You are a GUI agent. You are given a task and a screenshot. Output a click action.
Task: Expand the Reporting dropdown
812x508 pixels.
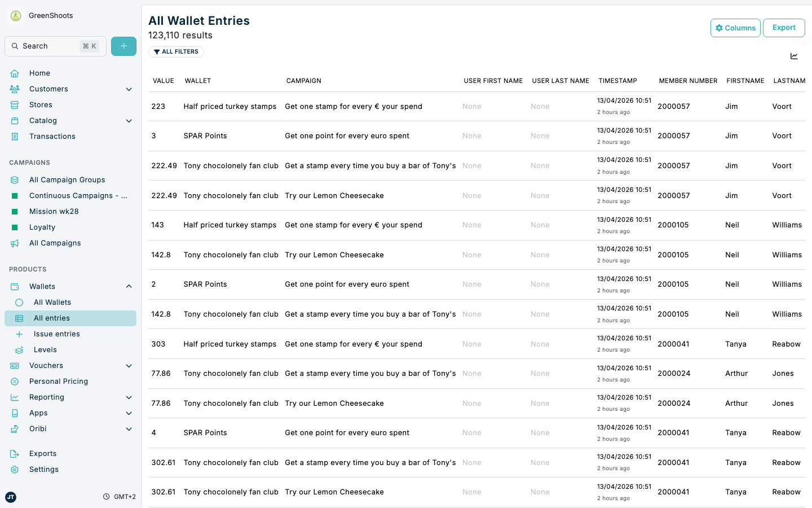pos(129,397)
